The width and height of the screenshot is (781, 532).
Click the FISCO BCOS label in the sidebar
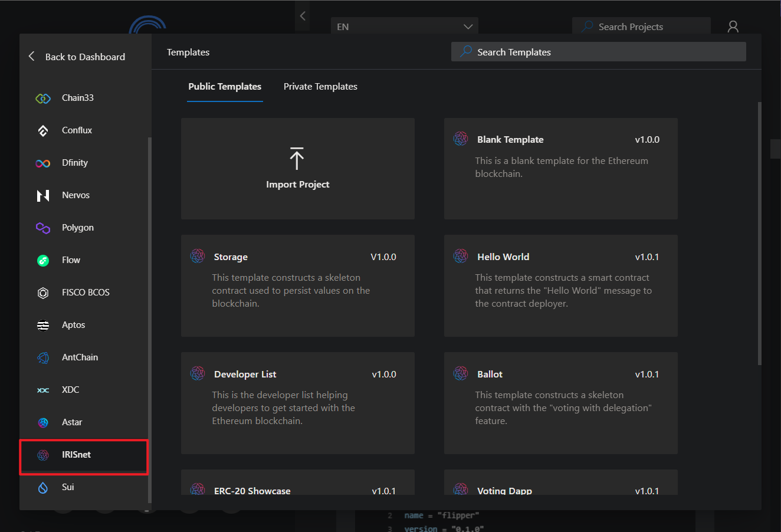click(86, 293)
